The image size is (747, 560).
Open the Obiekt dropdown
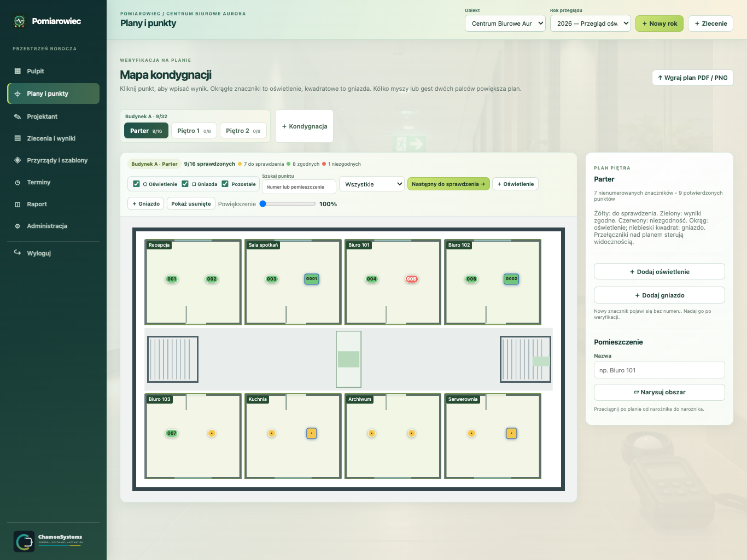[x=505, y=24]
